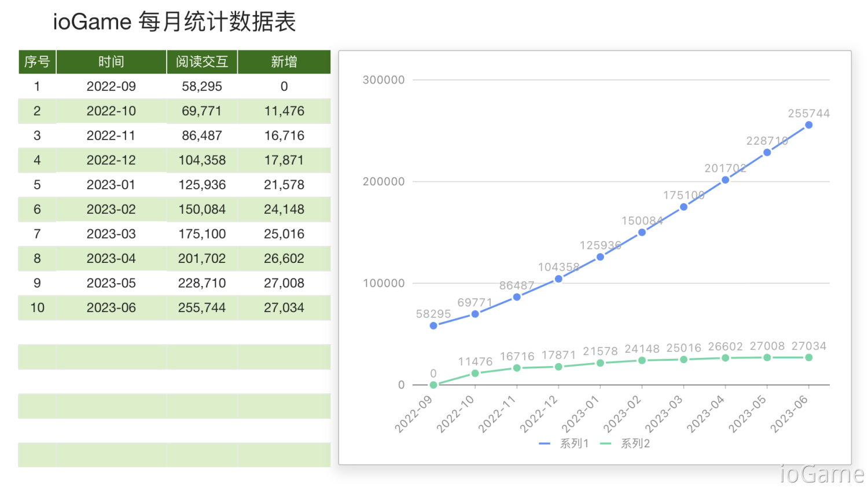Click the blue data point labeled 69771
Image resolution: width=868 pixels, height=487 pixels.
click(475, 314)
